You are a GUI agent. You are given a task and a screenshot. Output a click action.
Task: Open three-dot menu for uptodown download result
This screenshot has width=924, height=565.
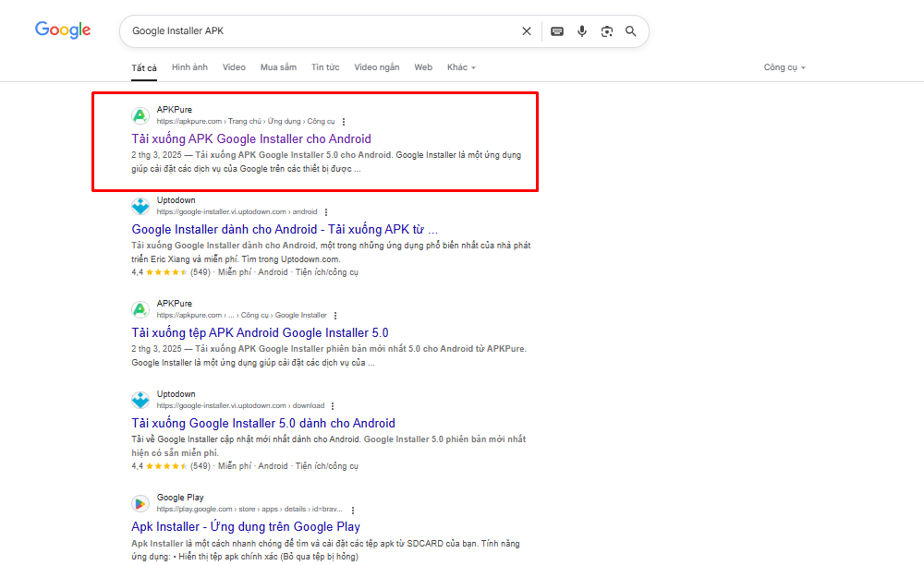point(333,406)
